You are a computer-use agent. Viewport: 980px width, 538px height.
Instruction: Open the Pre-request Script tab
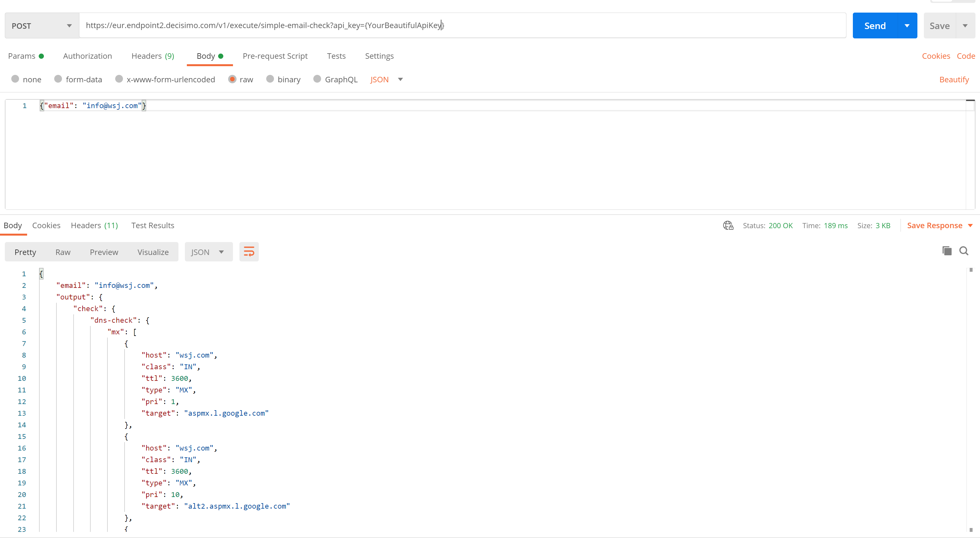[x=275, y=56]
